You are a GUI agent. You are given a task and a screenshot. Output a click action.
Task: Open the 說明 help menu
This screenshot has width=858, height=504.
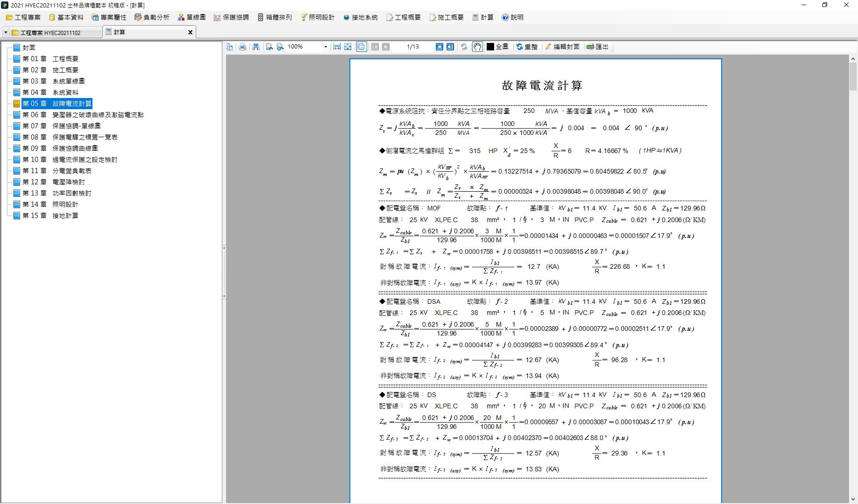(x=512, y=17)
